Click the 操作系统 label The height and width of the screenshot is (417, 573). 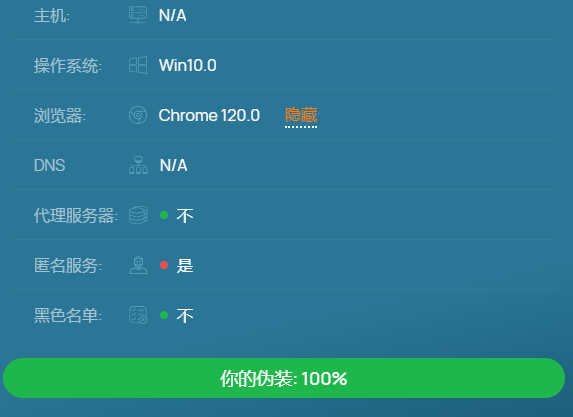click(68, 66)
